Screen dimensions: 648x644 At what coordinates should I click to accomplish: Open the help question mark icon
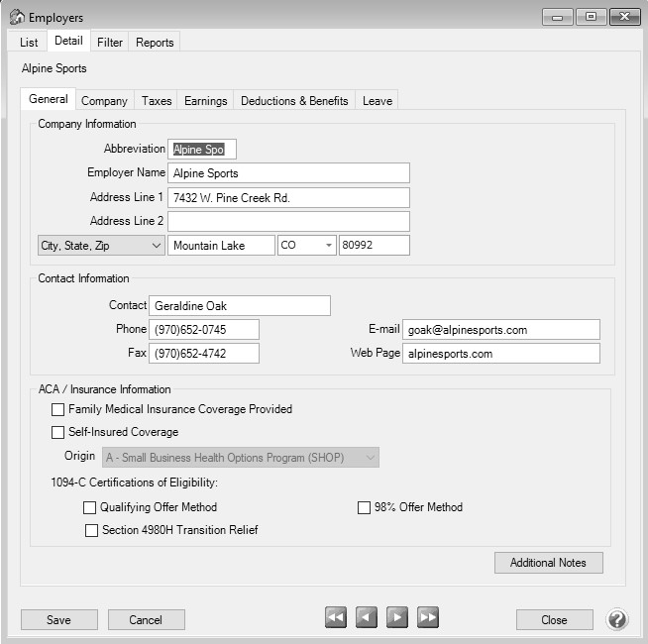[x=617, y=619]
